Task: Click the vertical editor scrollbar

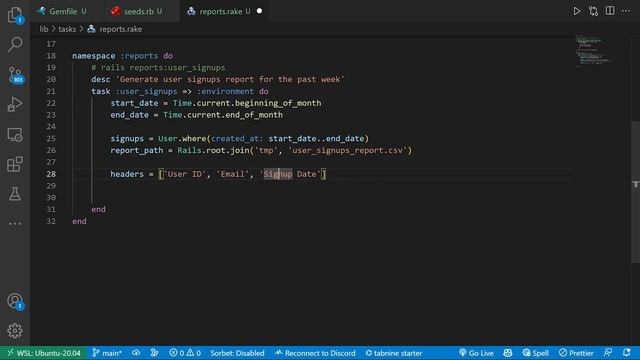Action: click(636, 192)
